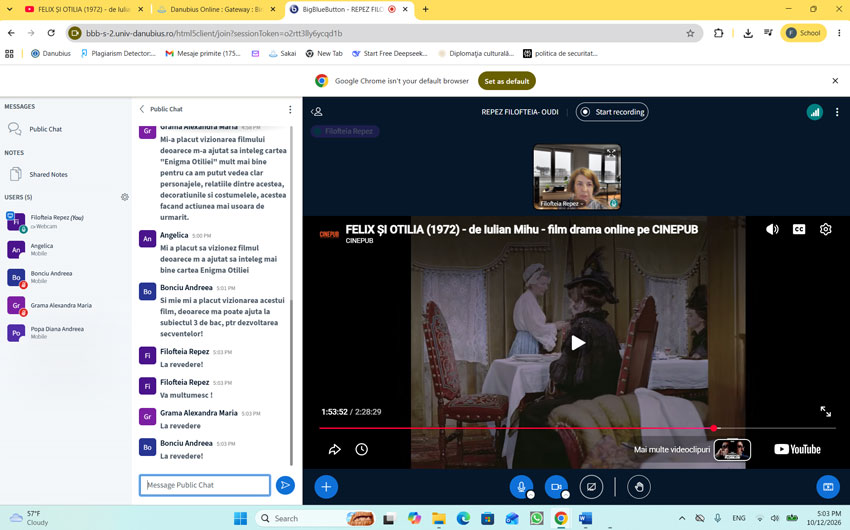The width and height of the screenshot is (850, 530).
Task: Mute the microphone in the meeting toolbar
Action: [x=521, y=487]
